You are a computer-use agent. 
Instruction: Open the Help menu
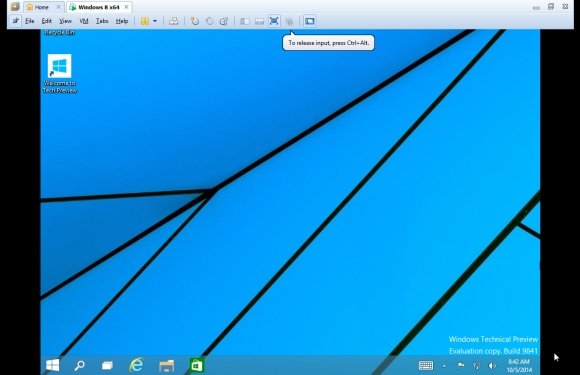point(122,21)
